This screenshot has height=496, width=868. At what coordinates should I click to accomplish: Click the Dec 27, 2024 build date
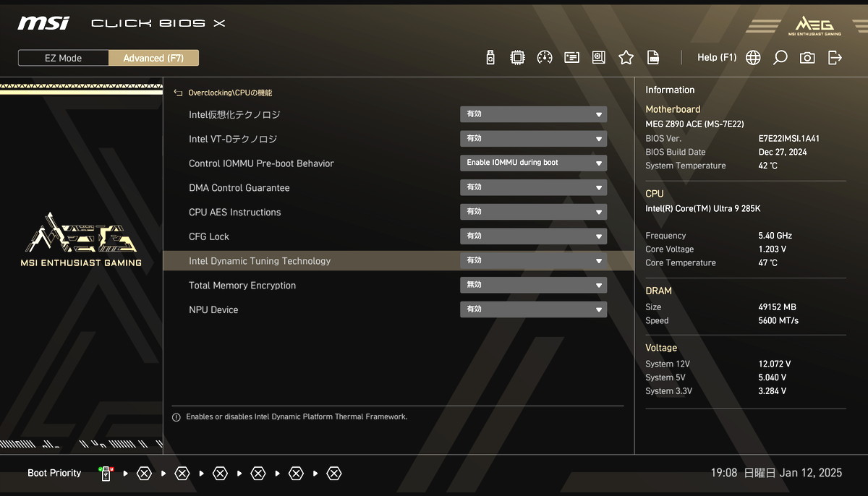click(782, 152)
